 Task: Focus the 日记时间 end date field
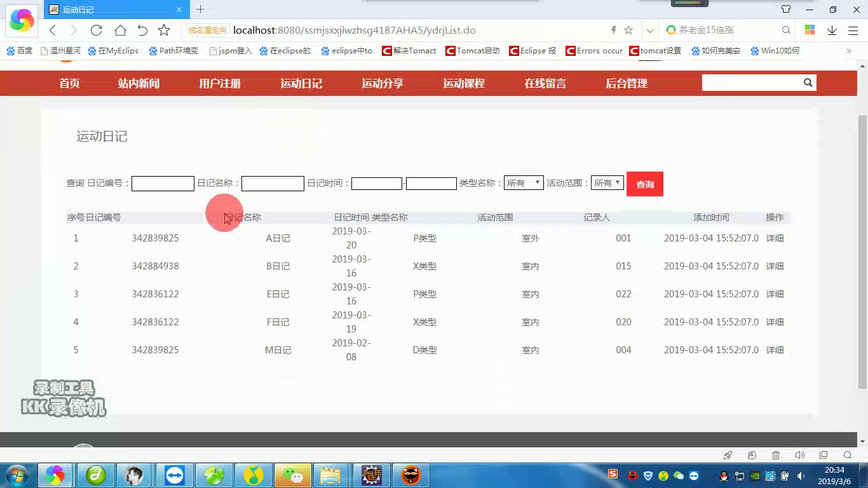coord(431,184)
